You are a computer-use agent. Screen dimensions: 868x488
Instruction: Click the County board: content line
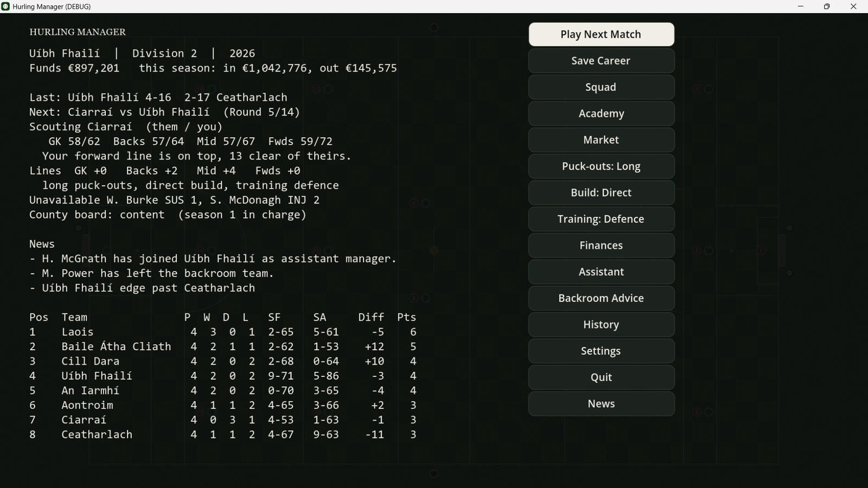point(168,215)
